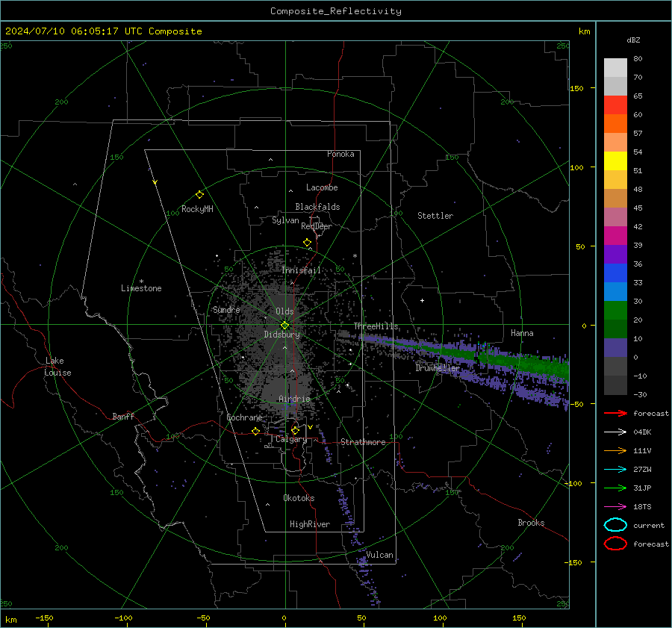The width and height of the screenshot is (672, 628).
Task: Pick the lightest grey top legend swatch
Action: (615, 68)
